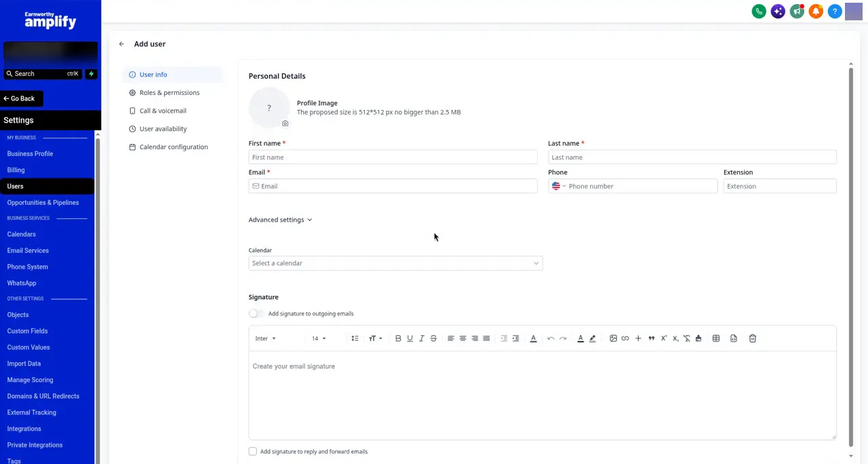Screen dimensions: 868x464
Task: Undo last edit in signature editor
Action: point(551,339)
